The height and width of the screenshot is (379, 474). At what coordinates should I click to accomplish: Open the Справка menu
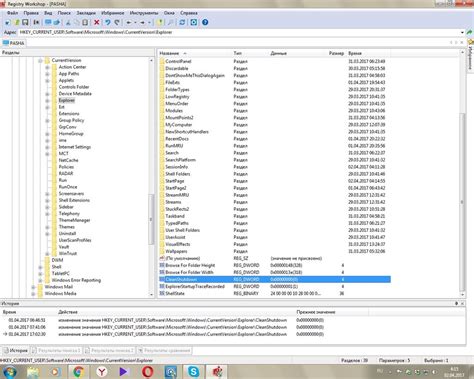pyautogui.click(x=189, y=13)
